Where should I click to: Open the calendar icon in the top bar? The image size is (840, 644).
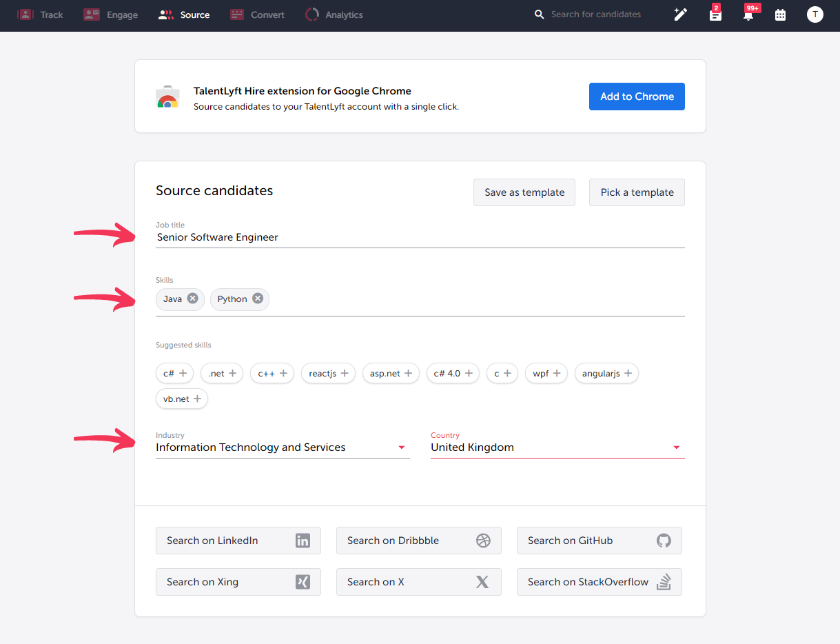(x=781, y=14)
